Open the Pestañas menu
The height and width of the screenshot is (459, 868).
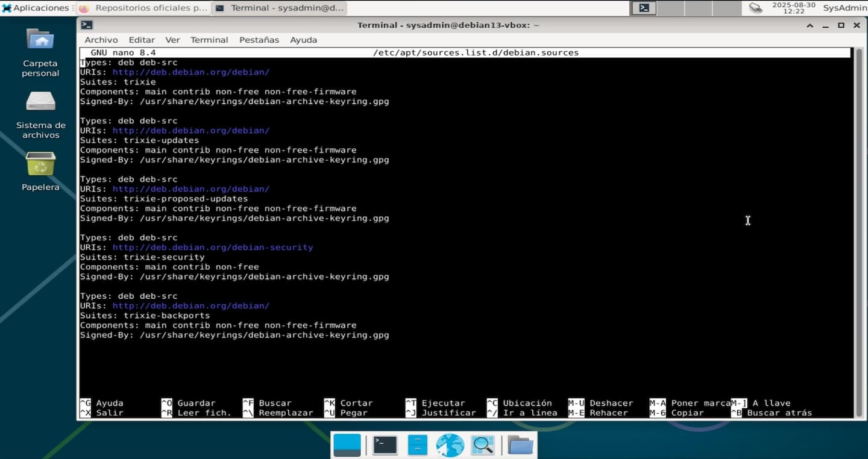(x=259, y=40)
